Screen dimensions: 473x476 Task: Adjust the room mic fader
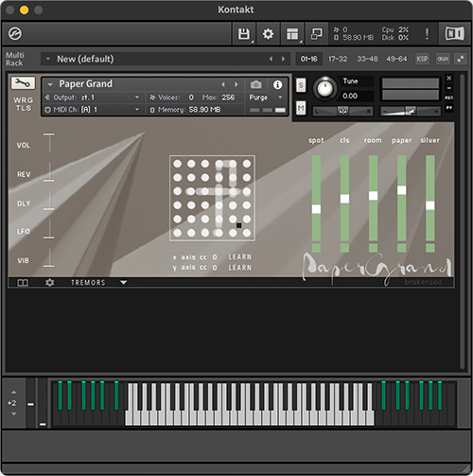click(373, 196)
